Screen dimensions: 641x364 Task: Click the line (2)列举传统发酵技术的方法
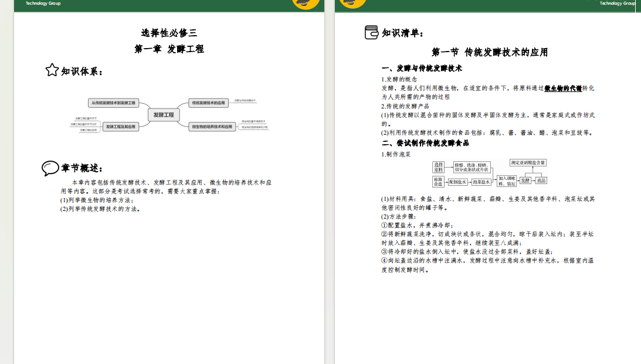[100, 209]
